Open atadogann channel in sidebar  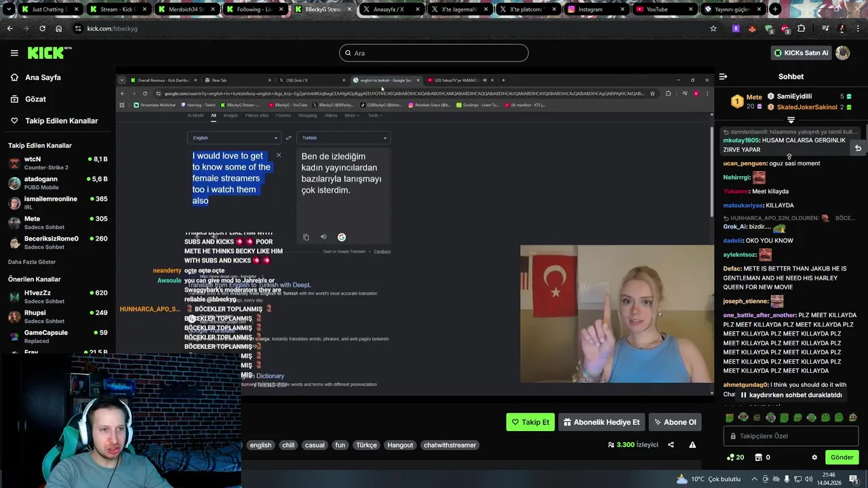click(x=58, y=183)
